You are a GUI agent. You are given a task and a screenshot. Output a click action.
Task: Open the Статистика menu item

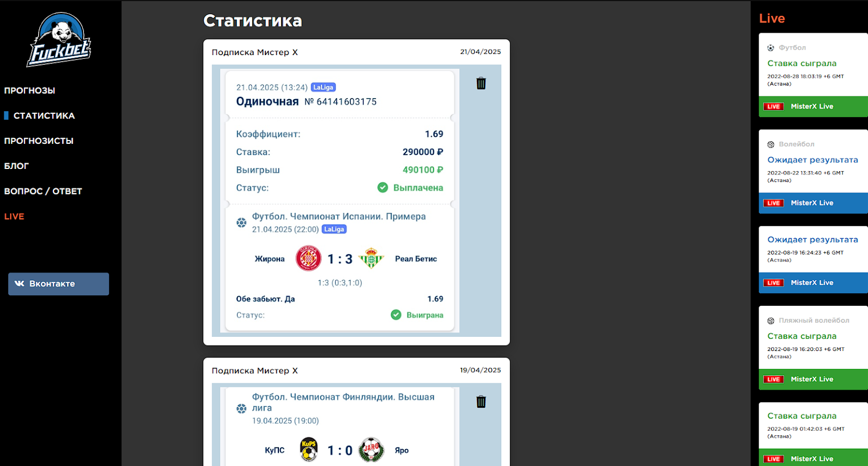click(x=44, y=116)
